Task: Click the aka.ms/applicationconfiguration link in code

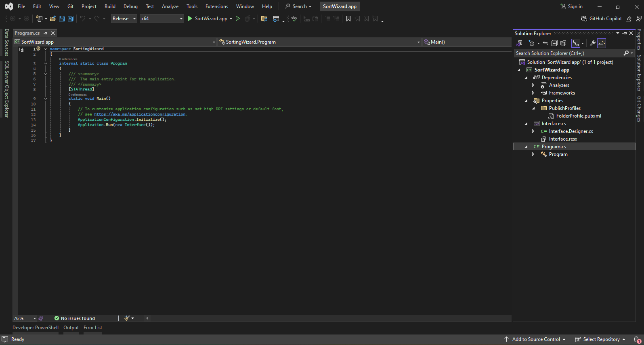Action: [x=140, y=114]
